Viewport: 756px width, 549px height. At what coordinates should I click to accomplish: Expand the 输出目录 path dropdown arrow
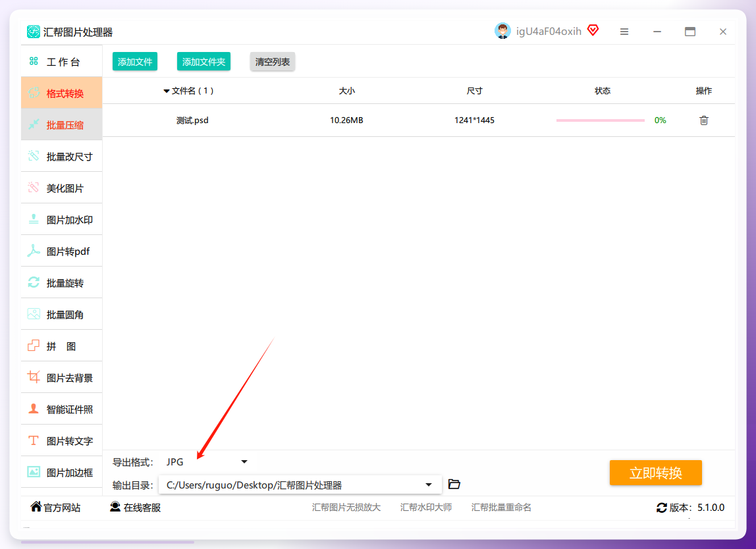(x=428, y=484)
